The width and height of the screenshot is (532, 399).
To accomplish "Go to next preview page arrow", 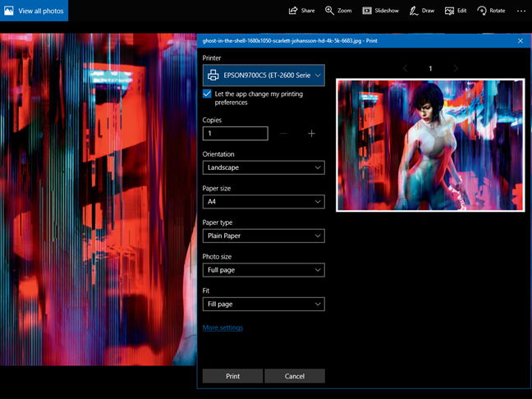I will click(456, 68).
